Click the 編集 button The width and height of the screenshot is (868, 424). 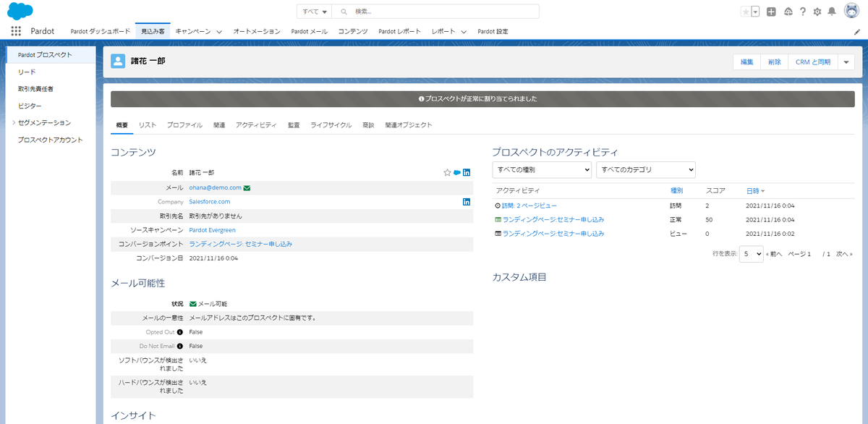click(x=747, y=62)
